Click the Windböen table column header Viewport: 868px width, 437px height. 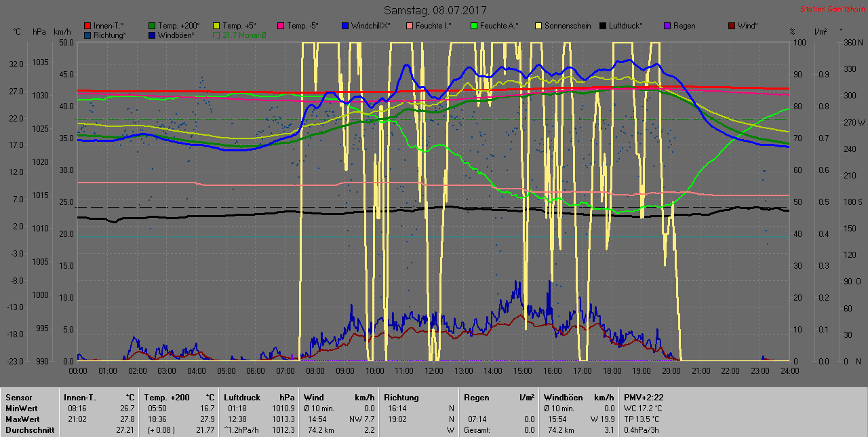pos(563,398)
